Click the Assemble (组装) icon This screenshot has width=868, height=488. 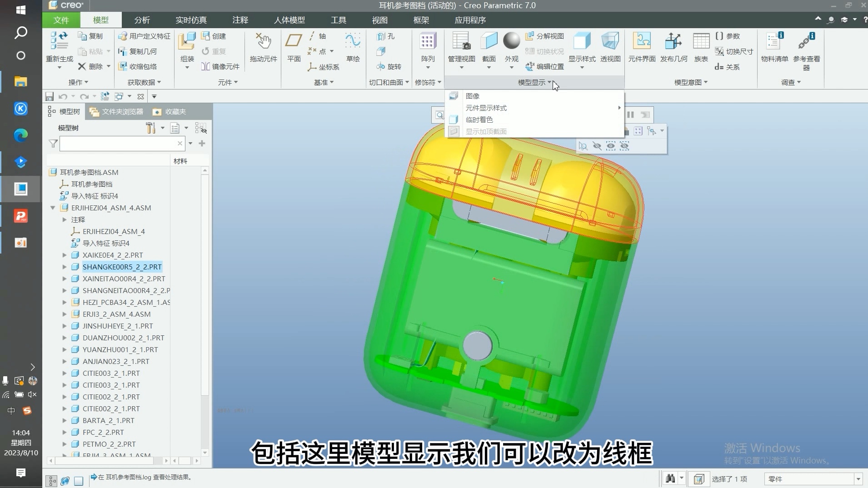[187, 41]
